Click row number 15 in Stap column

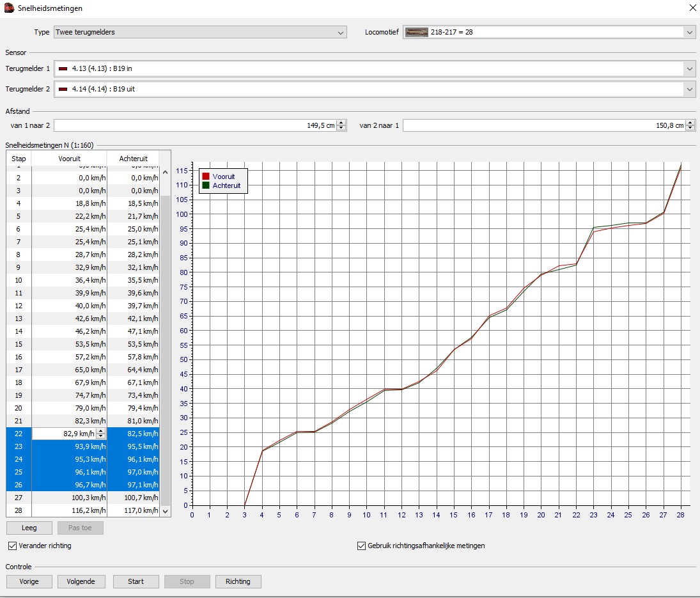pos(19,344)
